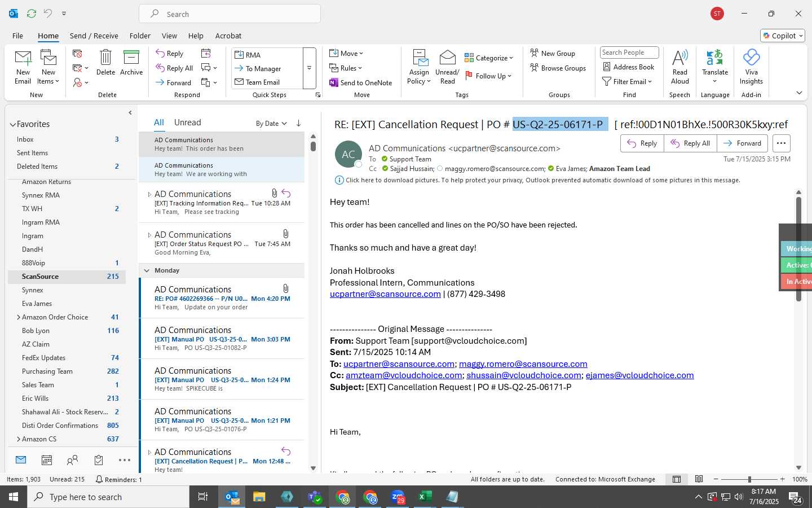This screenshot has width=812, height=508.
Task: Open the Address Book
Action: pyautogui.click(x=628, y=67)
